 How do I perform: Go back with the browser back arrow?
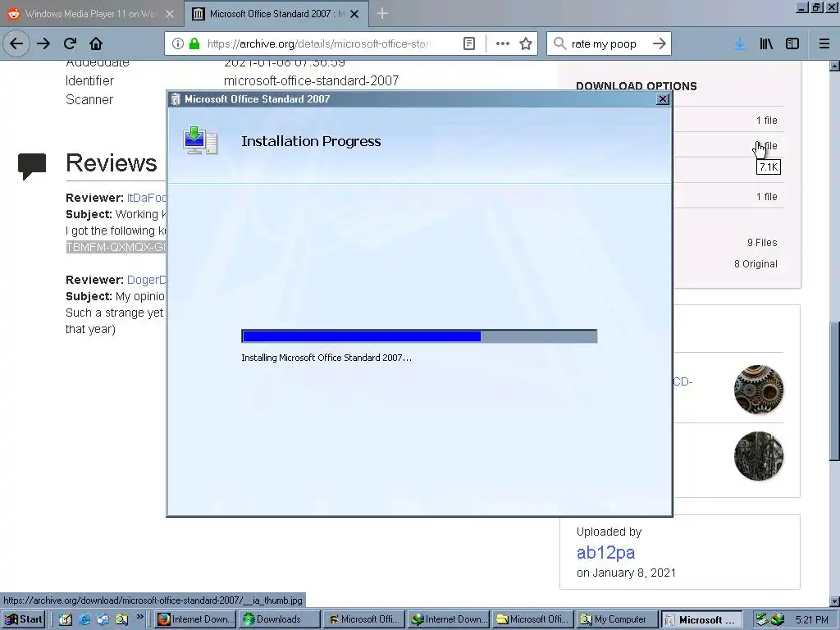tap(16, 43)
